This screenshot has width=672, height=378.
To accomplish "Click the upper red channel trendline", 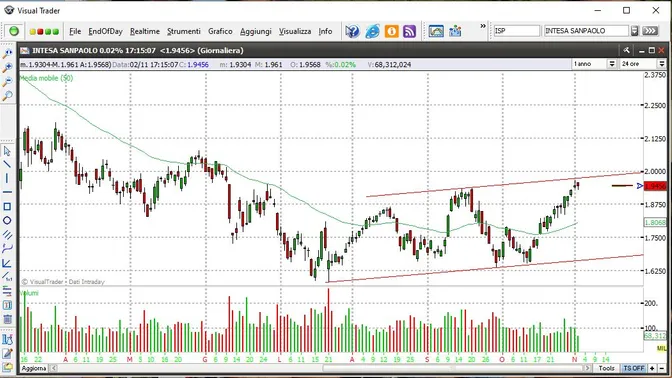I will coord(505,184).
